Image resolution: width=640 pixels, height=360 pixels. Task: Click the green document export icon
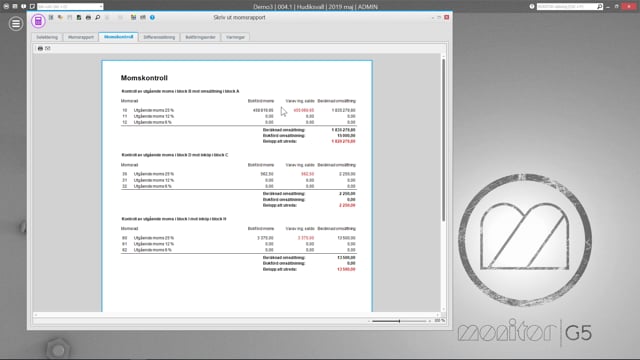[79, 18]
